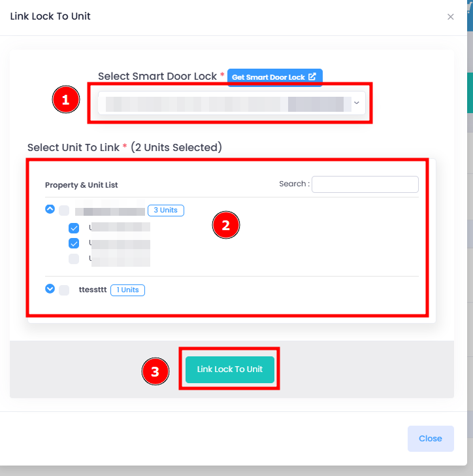Screen dimensions: 473x476
Task: Click the 1 Units badge
Action: [128, 290]
